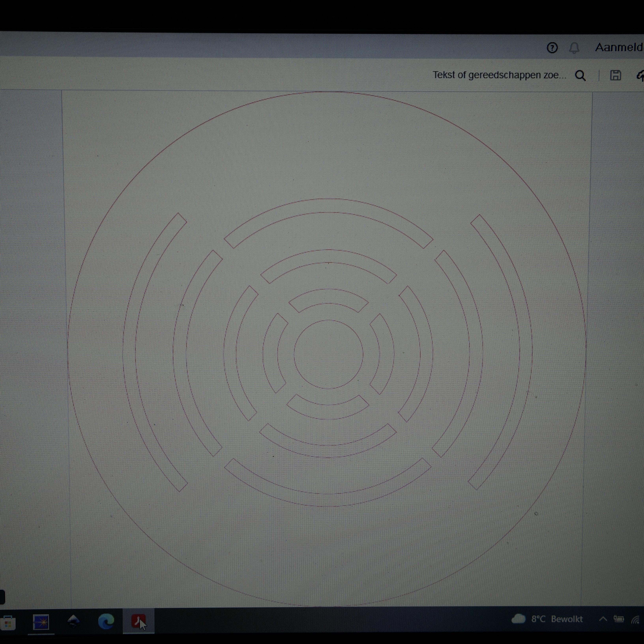Expand the hidden system tray icons chevron
The image size is (644, 644).
(x=603, y=619)
